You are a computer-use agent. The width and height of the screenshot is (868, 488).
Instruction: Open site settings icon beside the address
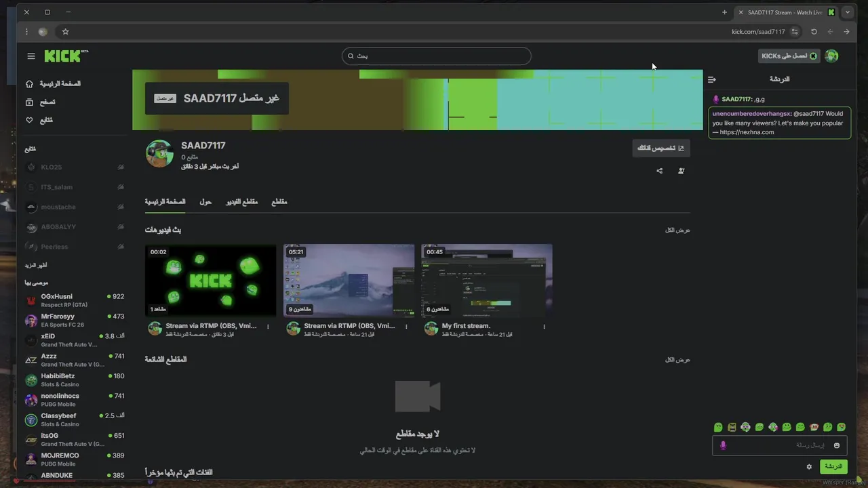point(795,31)
